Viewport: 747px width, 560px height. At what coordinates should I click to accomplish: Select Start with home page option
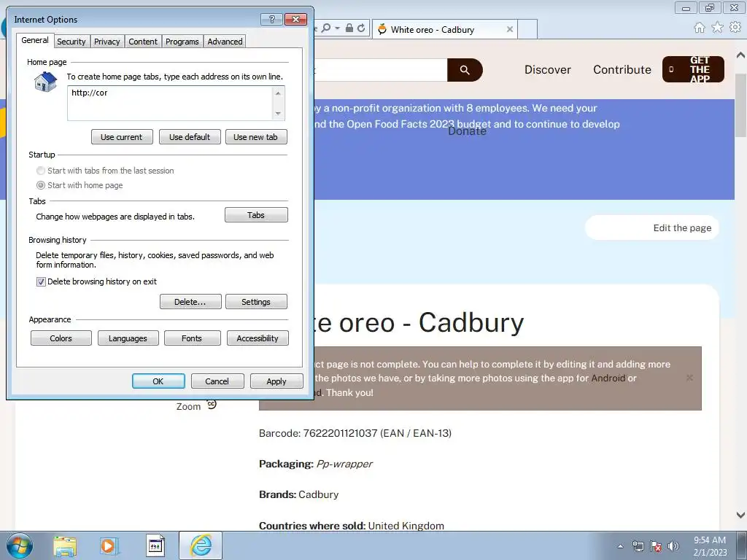41,185
